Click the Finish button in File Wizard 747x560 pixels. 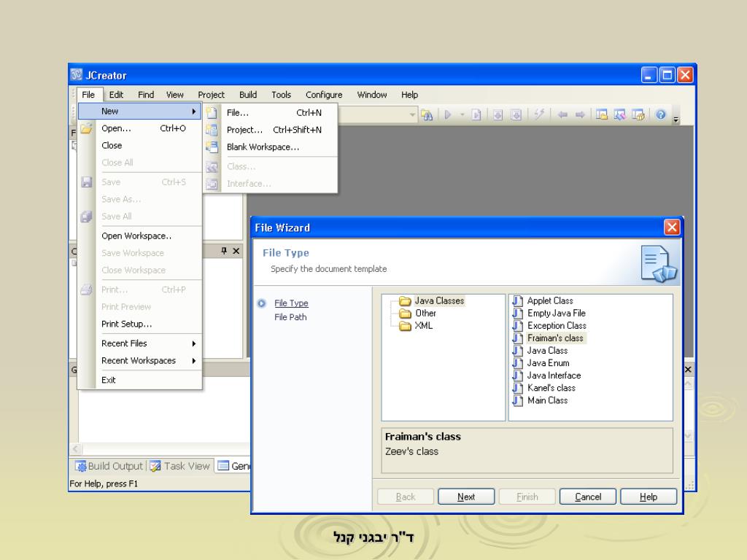(x=527, y=497)
